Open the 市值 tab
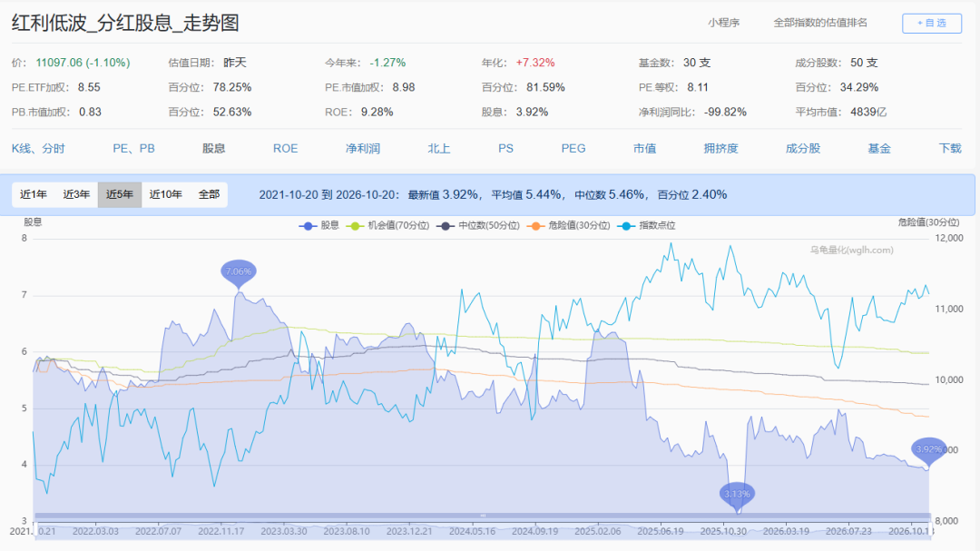The width and height of the screenshot is (980, 551). [x=644, y=149]
